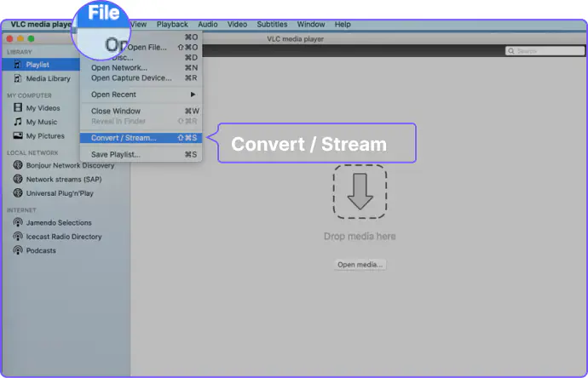The image size is (588, 378).
Task: Click the Podcasts broadcast icon
Action: coord(18,250)
